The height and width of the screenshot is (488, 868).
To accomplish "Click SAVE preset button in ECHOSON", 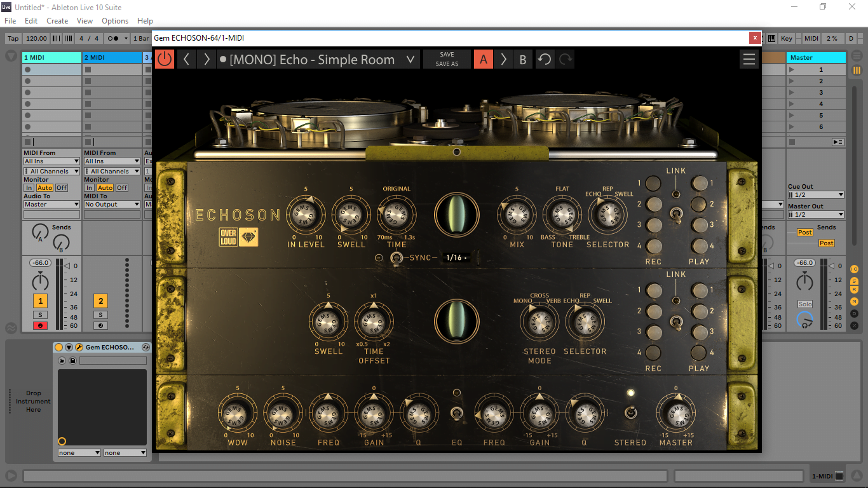I will coord(447,55).
